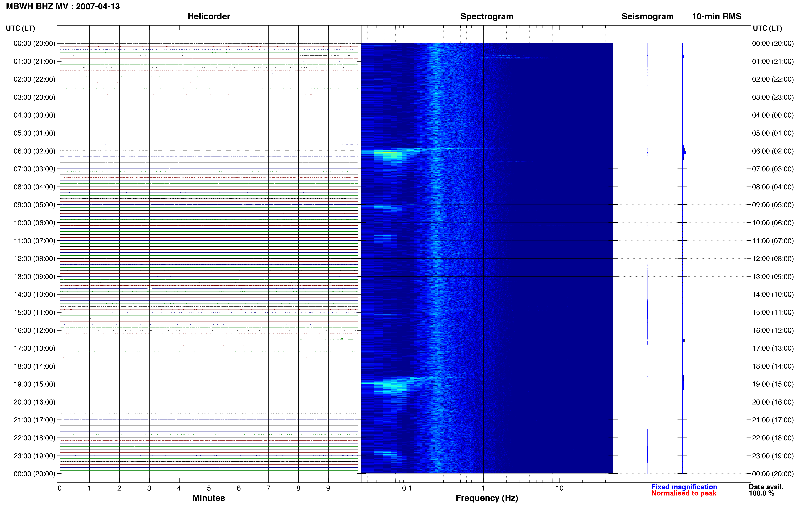Click 08:00 (04:00) on the Helicorder time axis

click(x=34, y=187)
